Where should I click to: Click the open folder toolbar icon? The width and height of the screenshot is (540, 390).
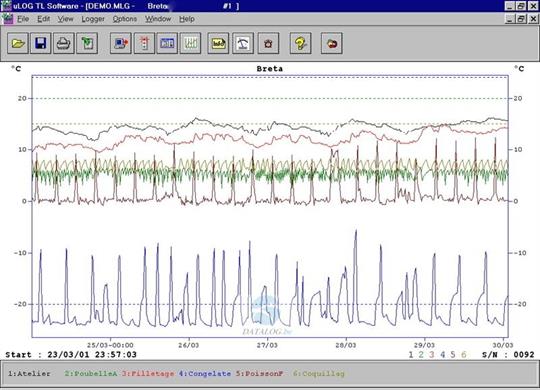[18, 43]
